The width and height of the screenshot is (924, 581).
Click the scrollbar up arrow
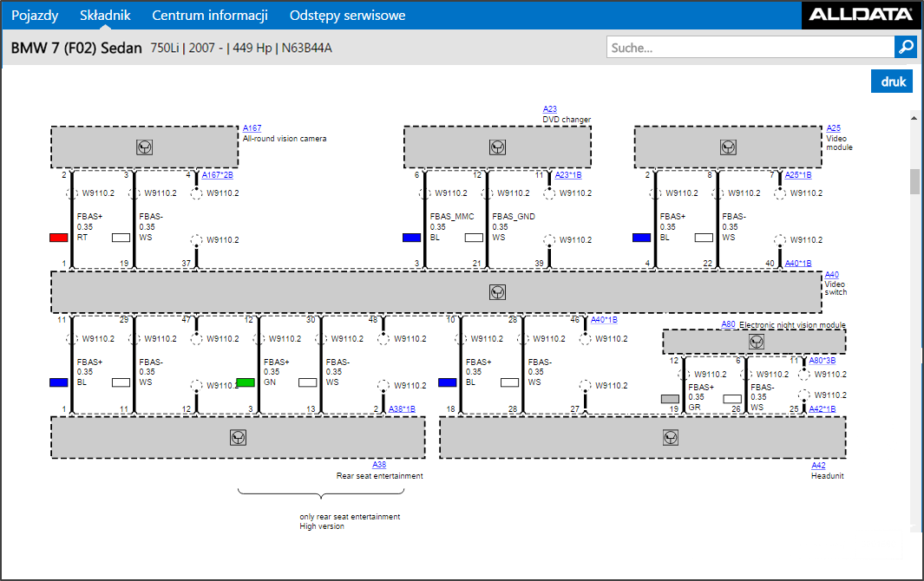point(914,118)
